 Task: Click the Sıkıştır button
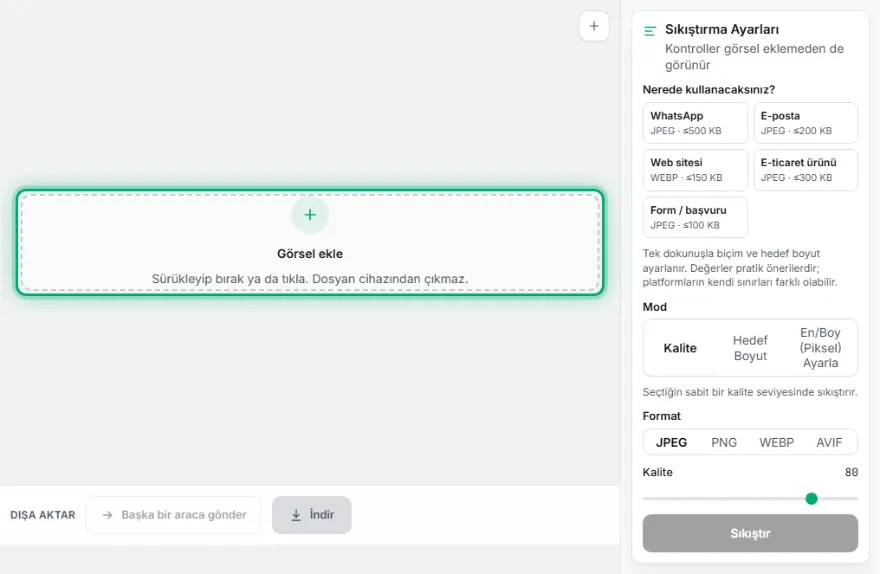750,533
